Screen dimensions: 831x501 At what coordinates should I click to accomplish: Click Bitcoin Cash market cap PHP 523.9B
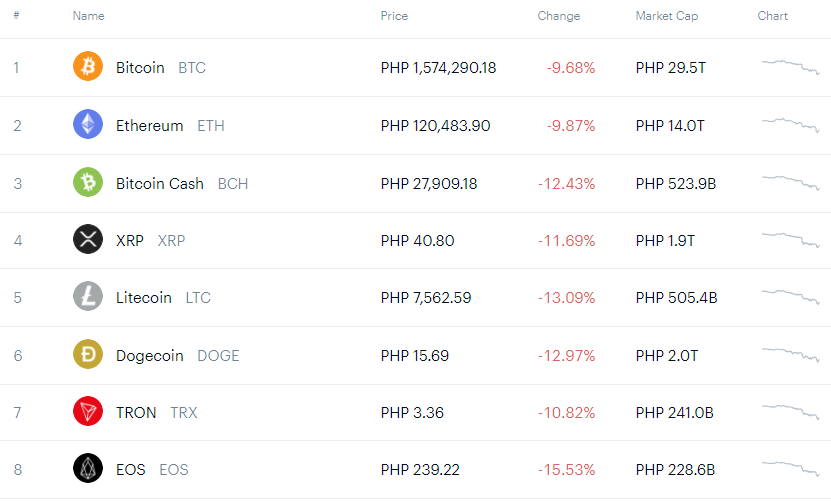click(x=676, y=184)
